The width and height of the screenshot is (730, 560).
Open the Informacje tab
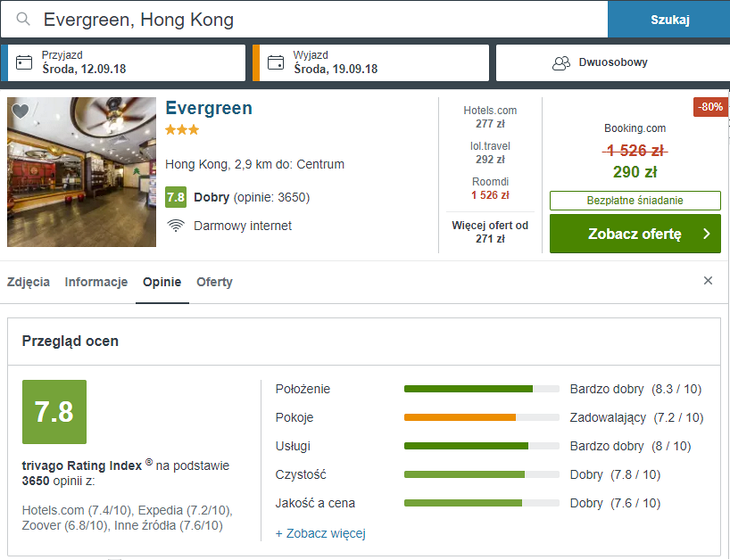(95, 282)
